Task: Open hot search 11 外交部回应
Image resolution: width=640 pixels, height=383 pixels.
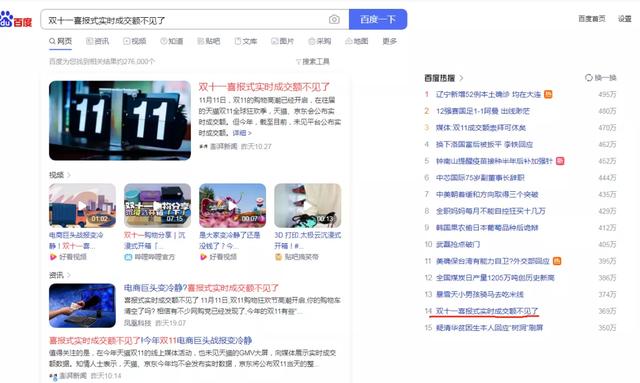Action: (x=493, y=261)
